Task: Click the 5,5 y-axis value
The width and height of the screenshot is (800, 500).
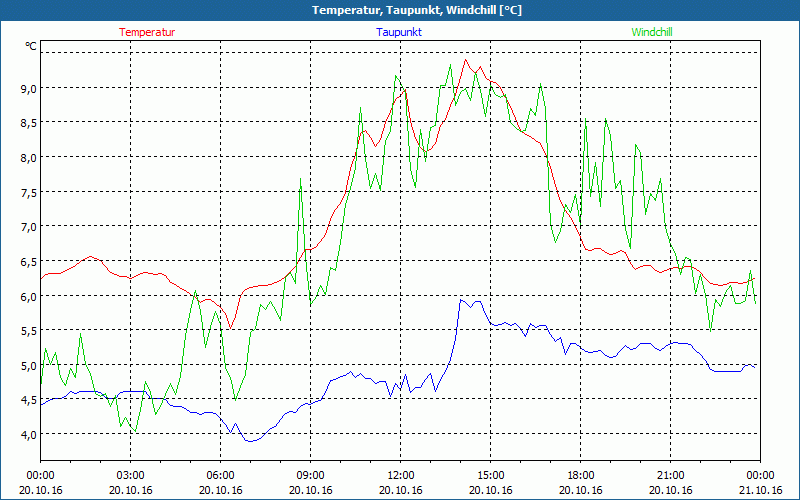Action: point(28,331)
